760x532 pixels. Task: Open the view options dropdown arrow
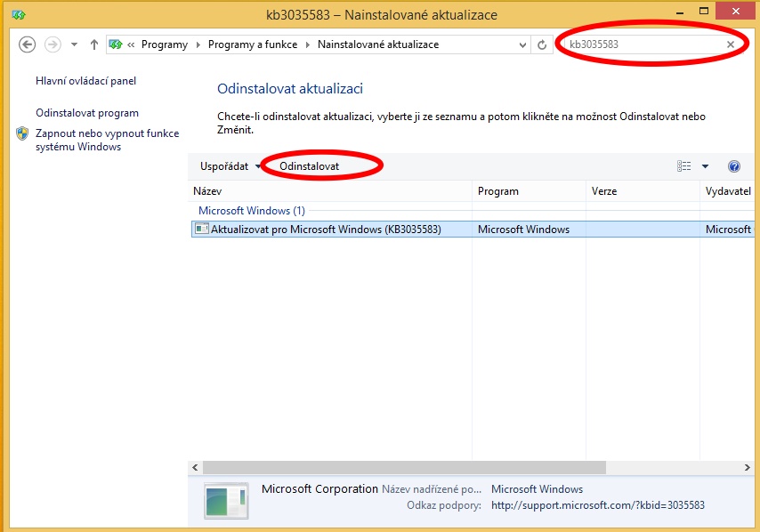click(x=705, y=166)
